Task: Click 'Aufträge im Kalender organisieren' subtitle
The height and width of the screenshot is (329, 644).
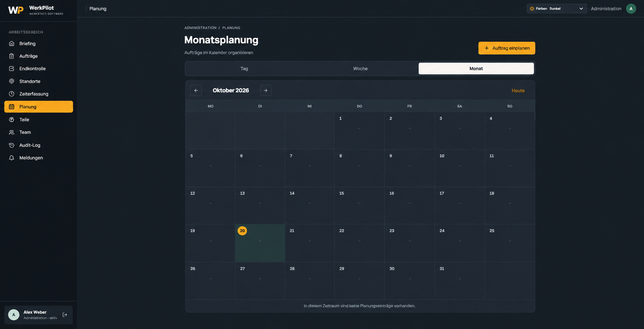Action: click(x=219, y=53)
